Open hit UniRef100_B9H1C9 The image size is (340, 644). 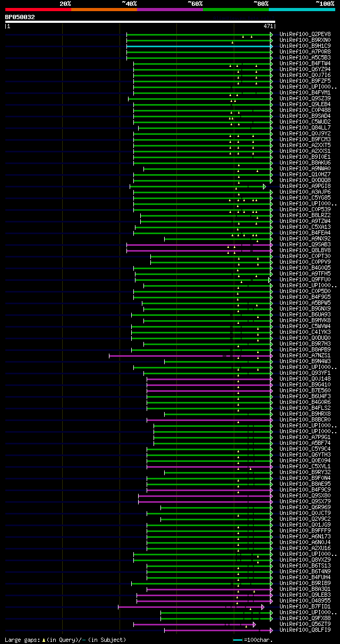click(305, 46)
